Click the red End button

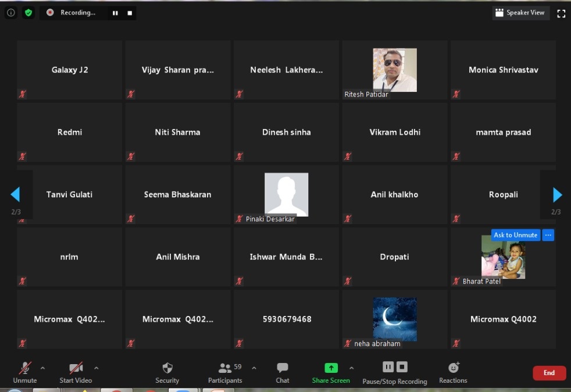(549, 373)
